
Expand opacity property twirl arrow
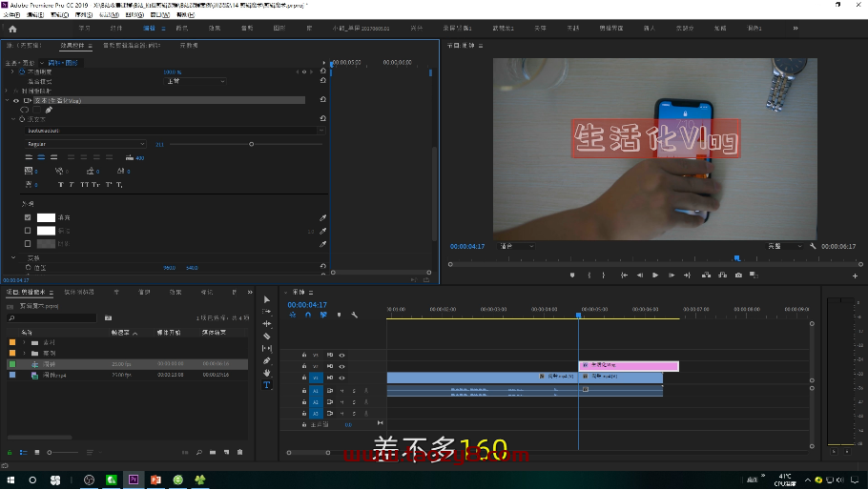[x=12, y=71]
